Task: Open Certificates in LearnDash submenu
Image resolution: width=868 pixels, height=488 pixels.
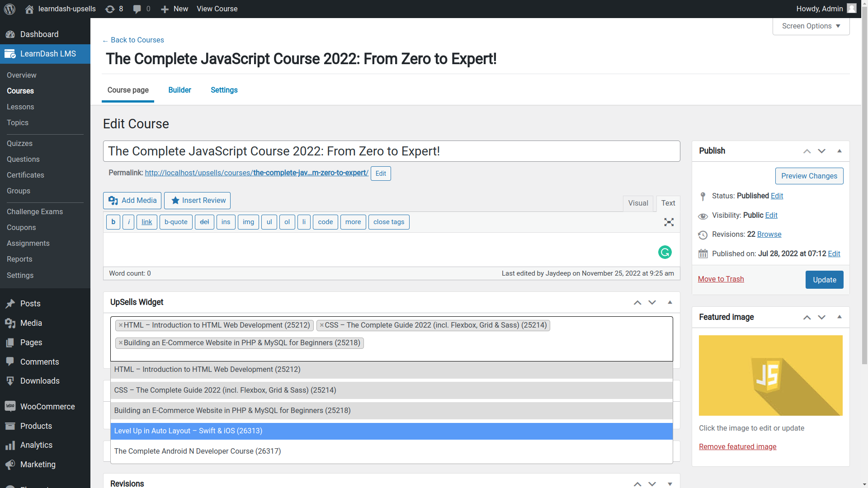Action: [x=25, y=175]
